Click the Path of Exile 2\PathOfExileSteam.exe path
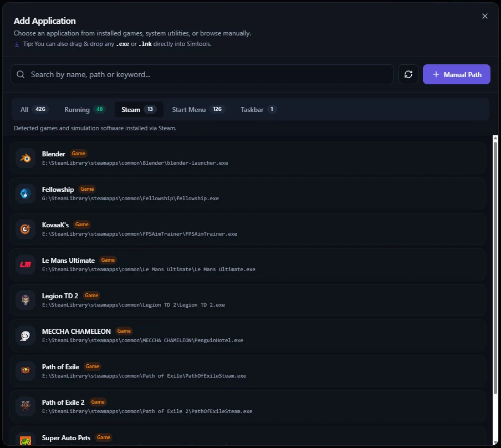Viewport: 501px width, 448px height. pyautogui.click(x=147, y=411)
